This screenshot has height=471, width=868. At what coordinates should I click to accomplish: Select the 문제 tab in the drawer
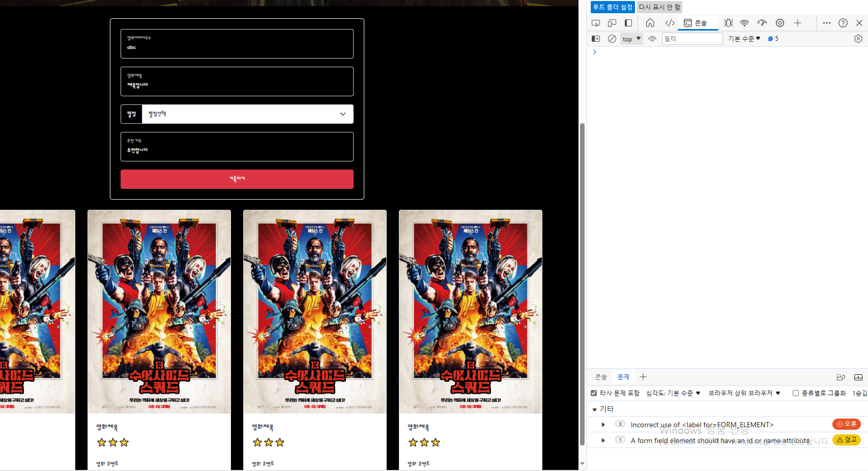pyautogui.click(x=624, y=377)
